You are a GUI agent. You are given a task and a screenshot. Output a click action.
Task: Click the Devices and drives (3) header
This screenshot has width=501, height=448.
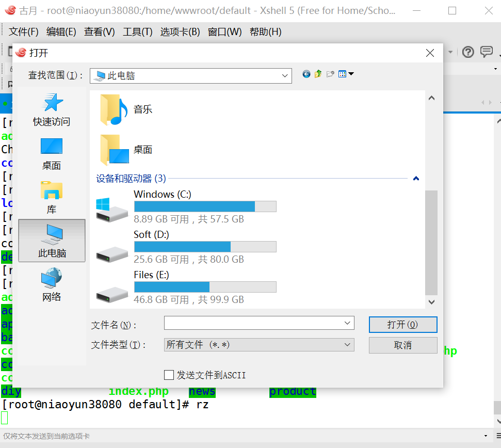pyautogui.click(x=131, y=178)
